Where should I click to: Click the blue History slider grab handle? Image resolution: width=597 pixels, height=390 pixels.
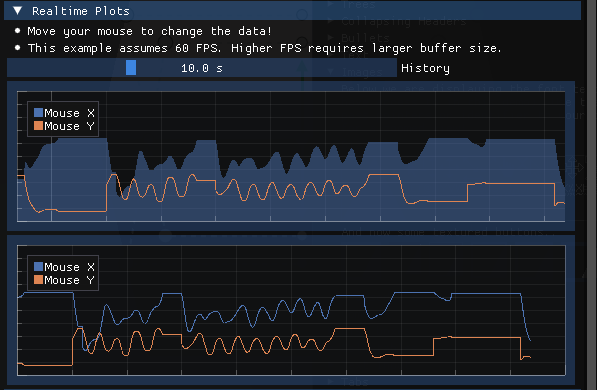pos(131,68)
